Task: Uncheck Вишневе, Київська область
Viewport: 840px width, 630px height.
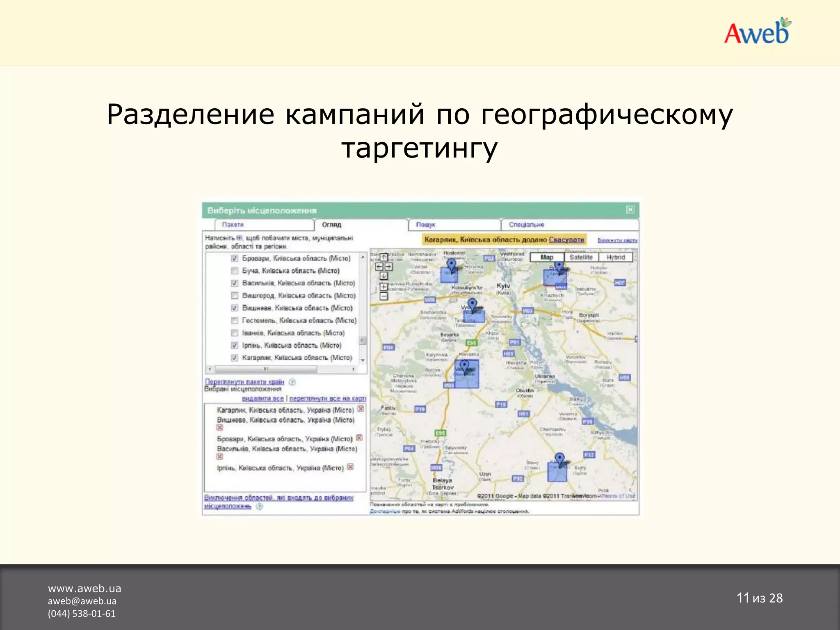Action: 235,308
